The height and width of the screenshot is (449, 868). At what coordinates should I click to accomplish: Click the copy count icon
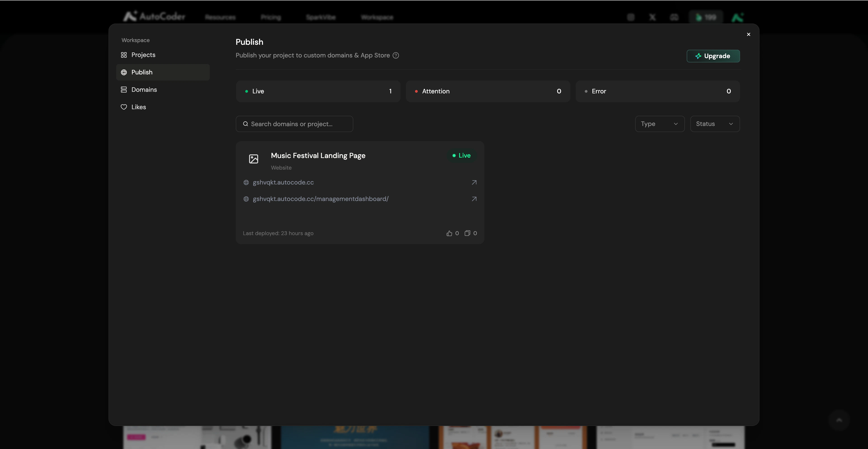pyautogui.click(x=467, y=233)
